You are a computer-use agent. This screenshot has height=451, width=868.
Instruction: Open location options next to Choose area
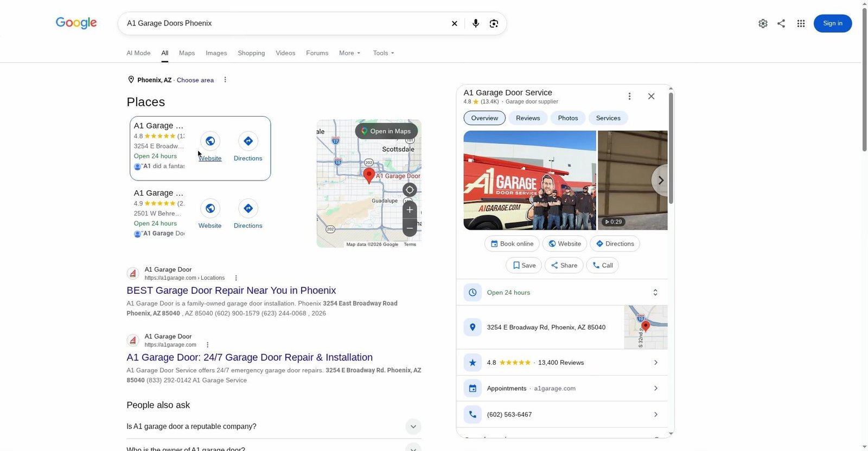(x=225, y=80)
